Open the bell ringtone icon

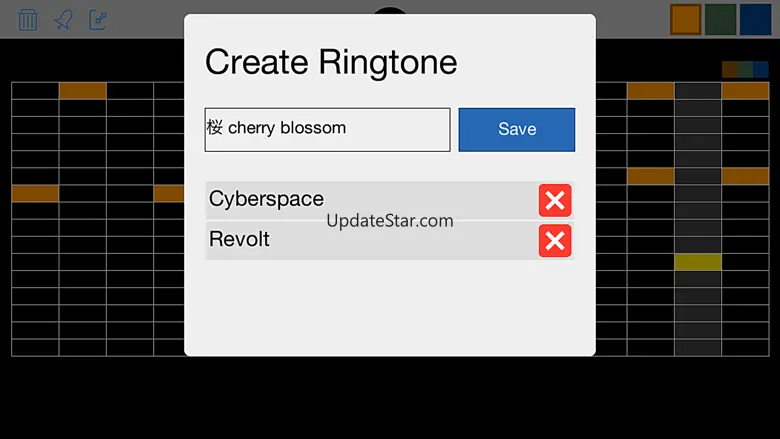(63, 20)
